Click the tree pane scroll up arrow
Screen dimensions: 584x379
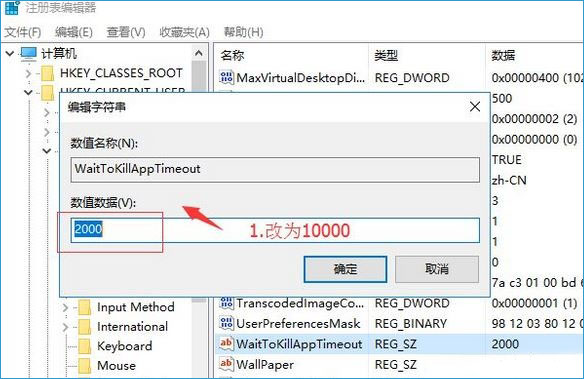[199, 53]
